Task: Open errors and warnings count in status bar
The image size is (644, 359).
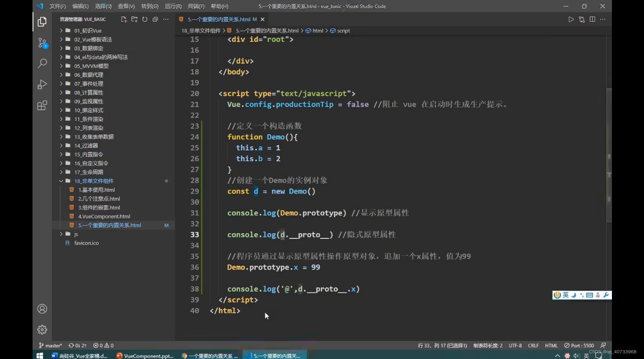Action: click(103, 345)
